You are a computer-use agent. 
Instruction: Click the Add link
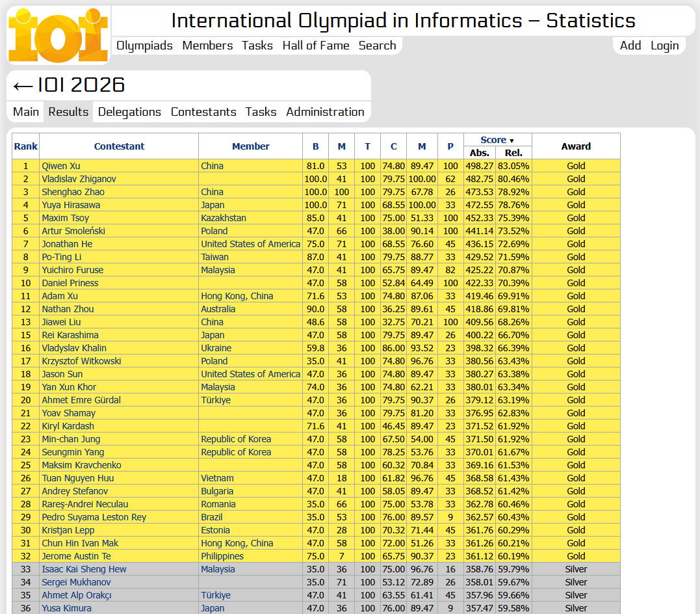(x=630, y=46)
